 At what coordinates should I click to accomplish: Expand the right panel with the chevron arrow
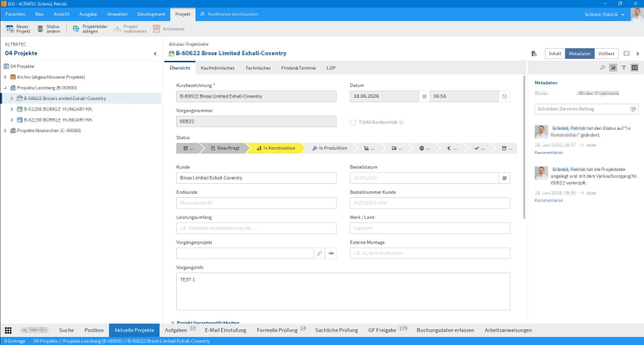638,53
